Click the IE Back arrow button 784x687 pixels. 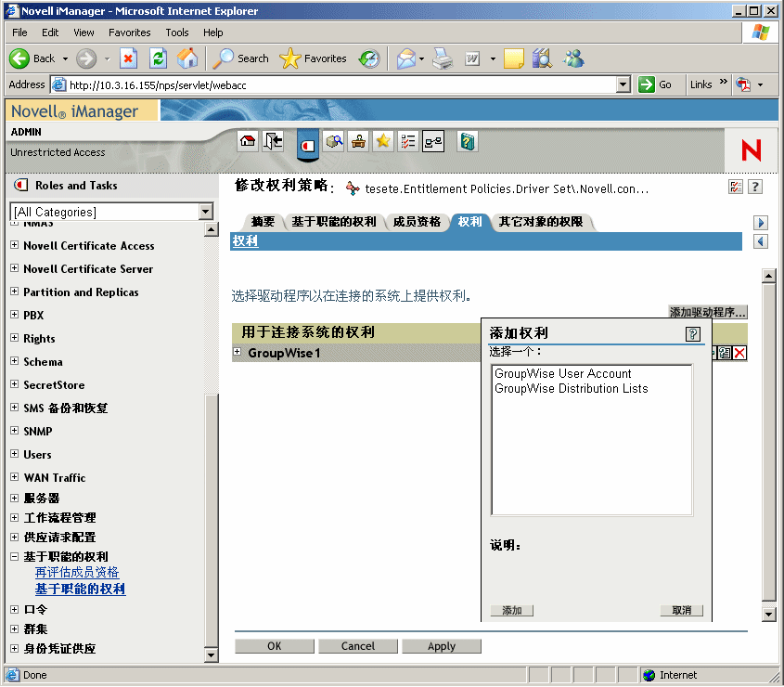point(19,58)
